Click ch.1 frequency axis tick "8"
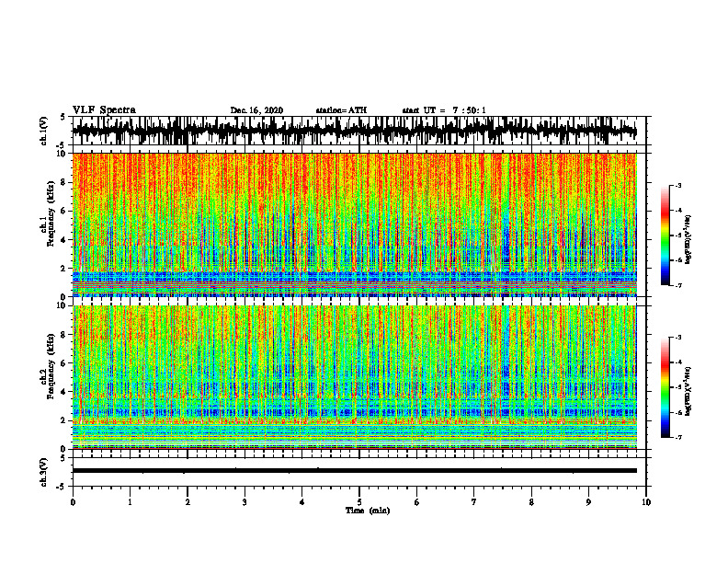The width and height of the screenshot is (728, 563). tap(63, 182)
